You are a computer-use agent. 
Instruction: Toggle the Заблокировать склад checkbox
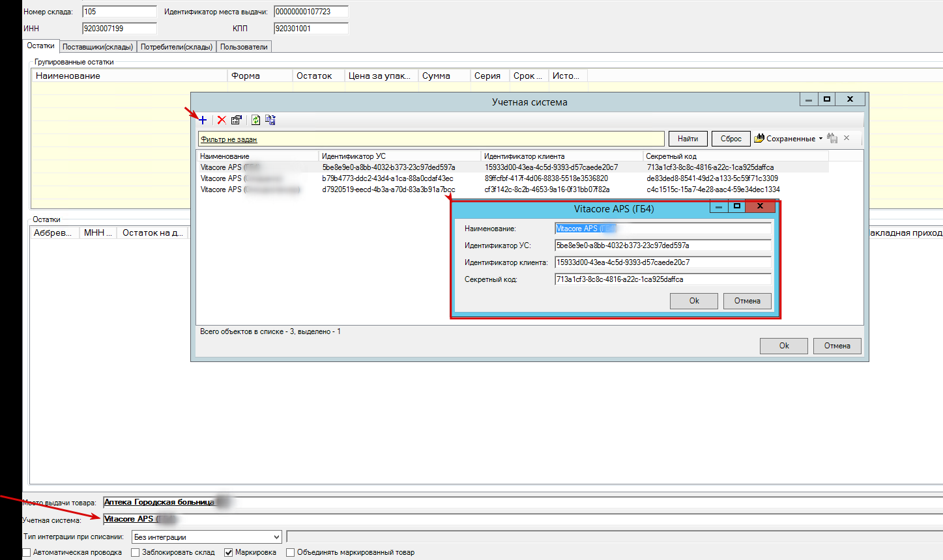point(136,552)
